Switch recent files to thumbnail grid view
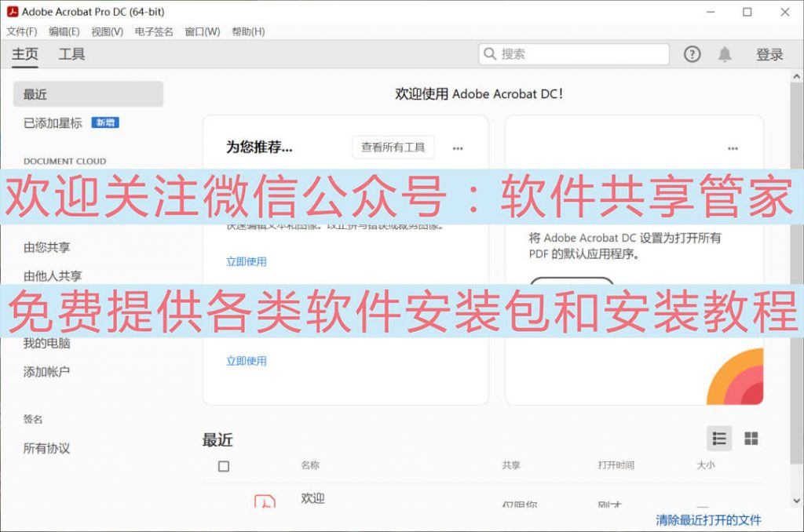 tap(751, 438)
